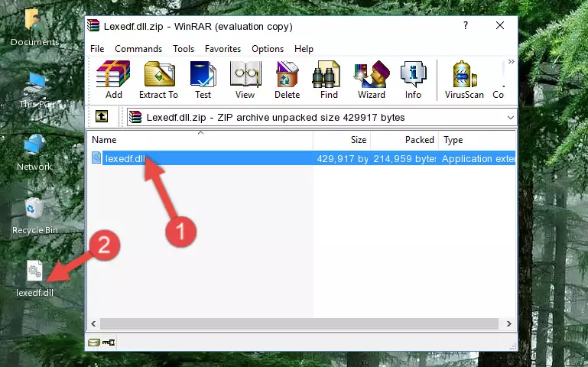
Task: Open the Find binoculars tool
Action: pos(329,80)
